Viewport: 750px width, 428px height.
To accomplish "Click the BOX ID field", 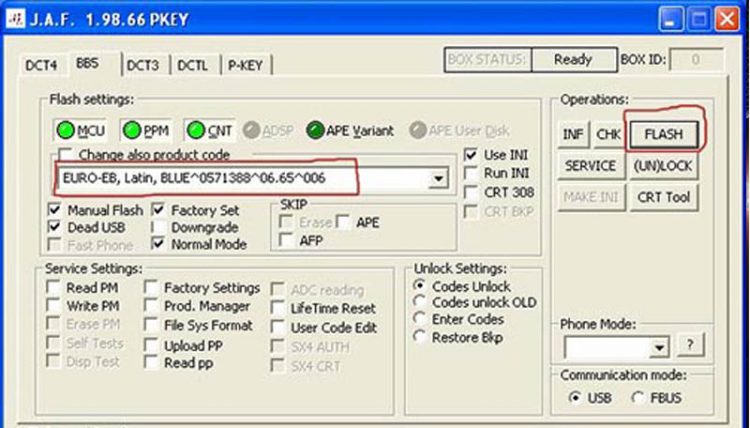I will tap(696, 60).
